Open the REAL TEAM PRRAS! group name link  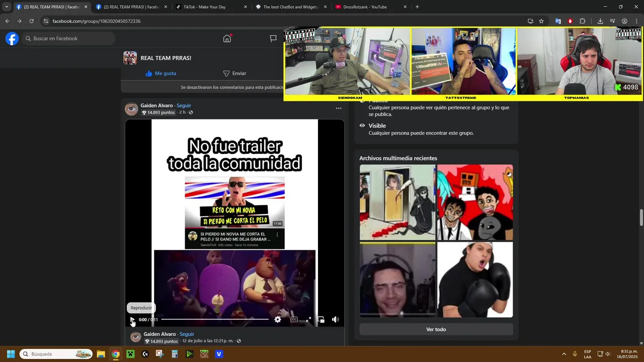(166, 58)
